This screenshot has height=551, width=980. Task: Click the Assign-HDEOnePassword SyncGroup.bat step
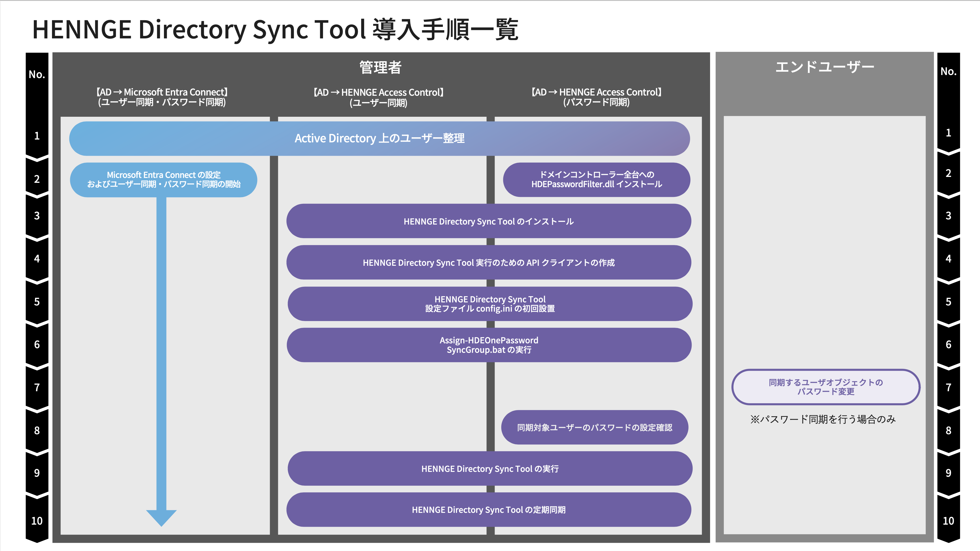tap(489, 345)
